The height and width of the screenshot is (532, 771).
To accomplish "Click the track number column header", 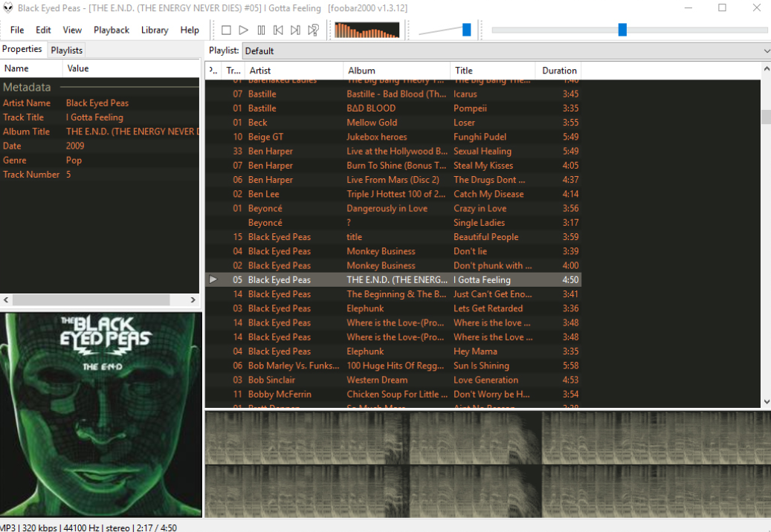I will (233, 71).
